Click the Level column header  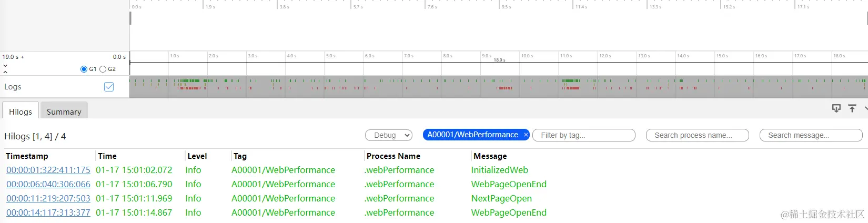pyautogui.click(x=197, y=156)
